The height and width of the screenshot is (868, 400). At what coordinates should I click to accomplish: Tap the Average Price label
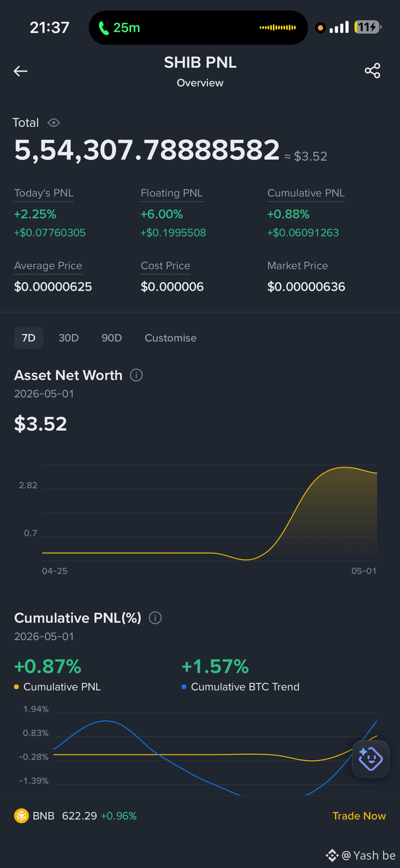[48, 265]
